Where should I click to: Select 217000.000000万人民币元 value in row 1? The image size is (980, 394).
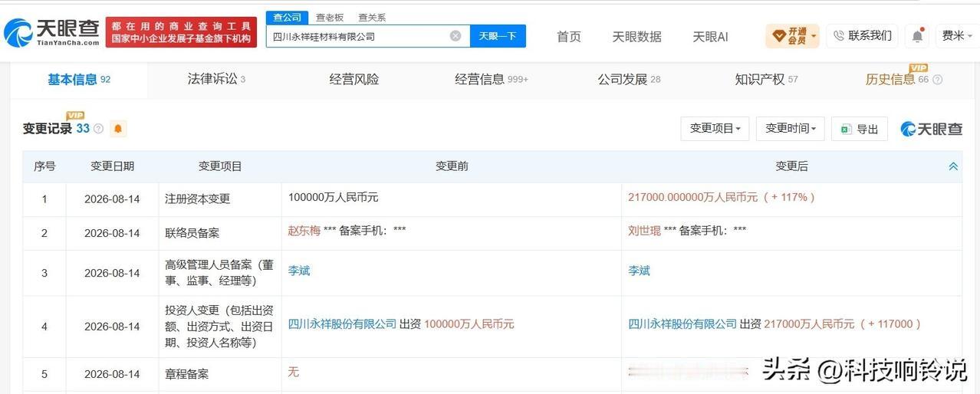(x=693, y=197)
